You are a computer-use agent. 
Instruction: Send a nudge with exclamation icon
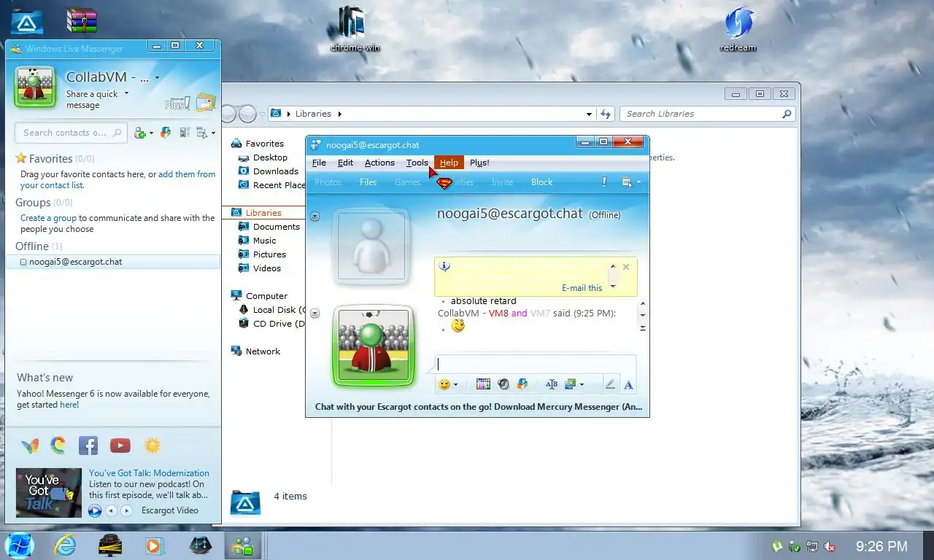point(604,182)
